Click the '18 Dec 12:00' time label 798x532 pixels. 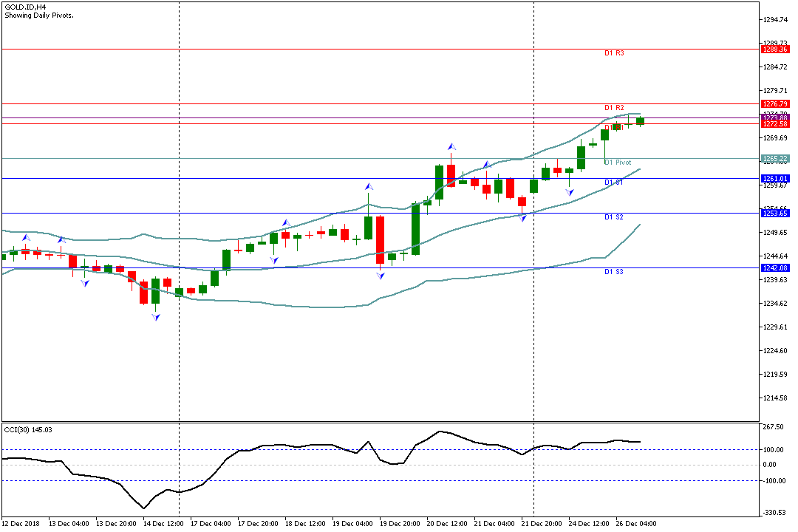click(x=305, y=524)
